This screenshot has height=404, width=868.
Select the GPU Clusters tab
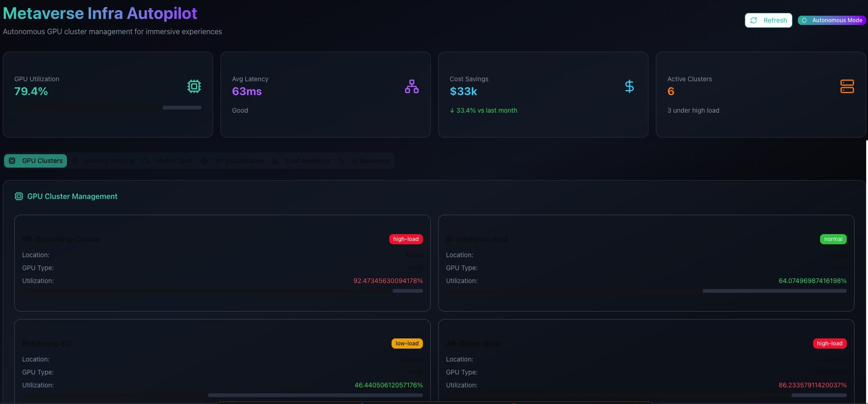pyautogui.click(x=36, y=161)
